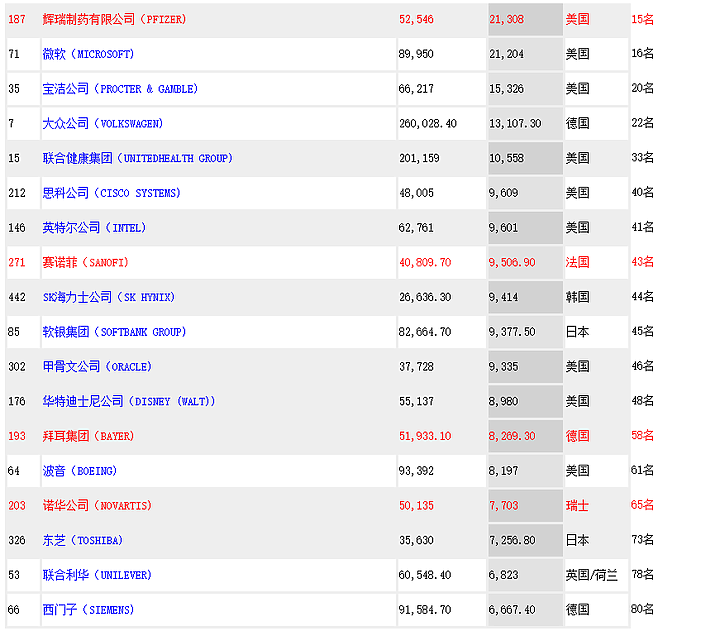Click the 东芝 (TOSHIBA) link
Viewport: 720px width, 631px height.
tap(83, 540)
